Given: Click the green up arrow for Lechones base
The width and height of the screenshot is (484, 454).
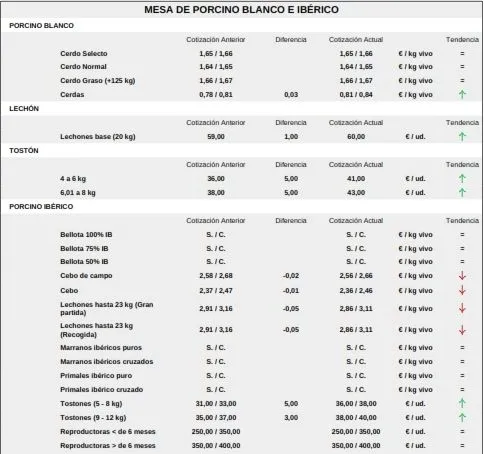Looking at the screenshot, I should pos(462,137).
